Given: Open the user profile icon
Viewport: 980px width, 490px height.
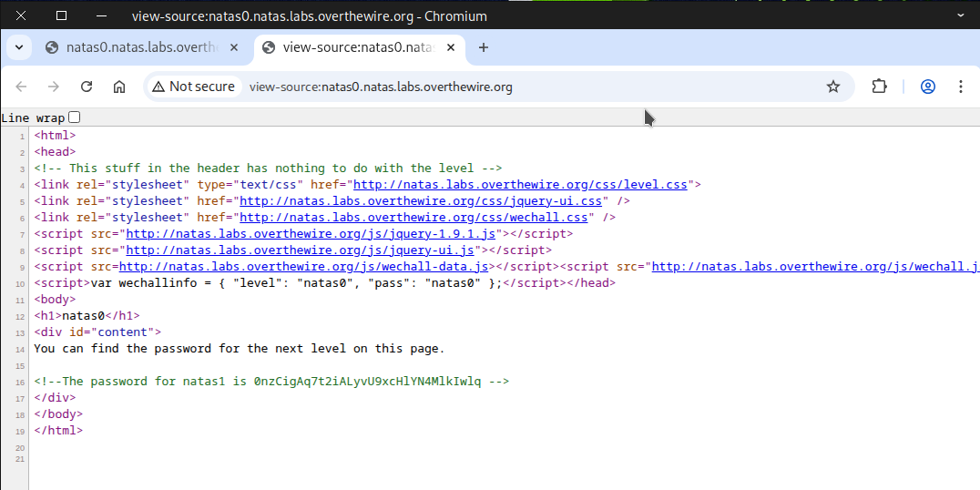Looking at the screenshot, I should pyautogui.click(x=928, y=87).
